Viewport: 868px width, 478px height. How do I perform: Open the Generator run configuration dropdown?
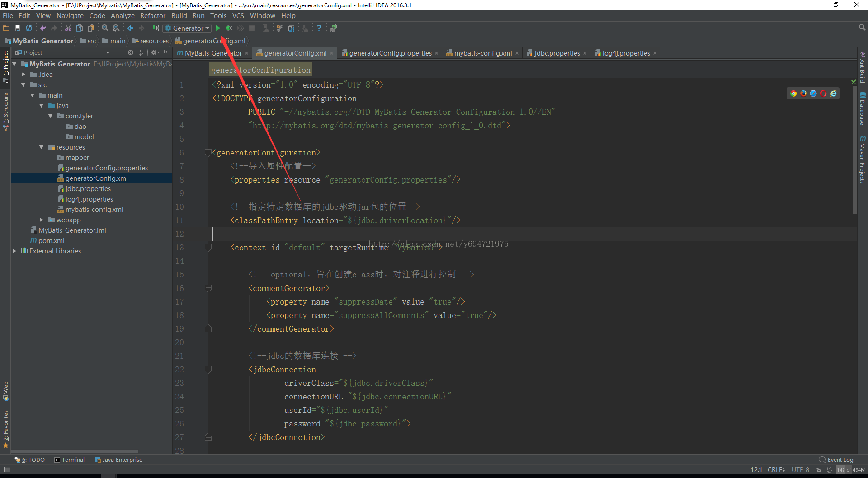(187, 28)
